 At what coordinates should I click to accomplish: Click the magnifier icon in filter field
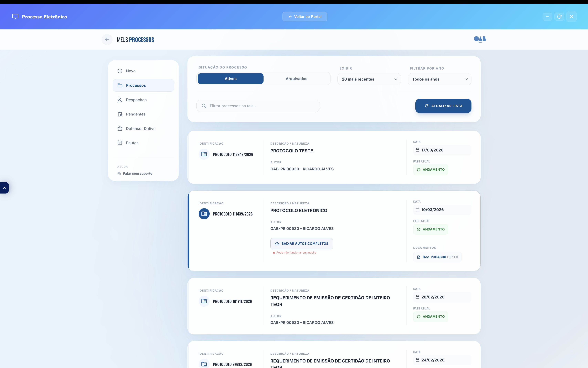[x=204, y=106]
